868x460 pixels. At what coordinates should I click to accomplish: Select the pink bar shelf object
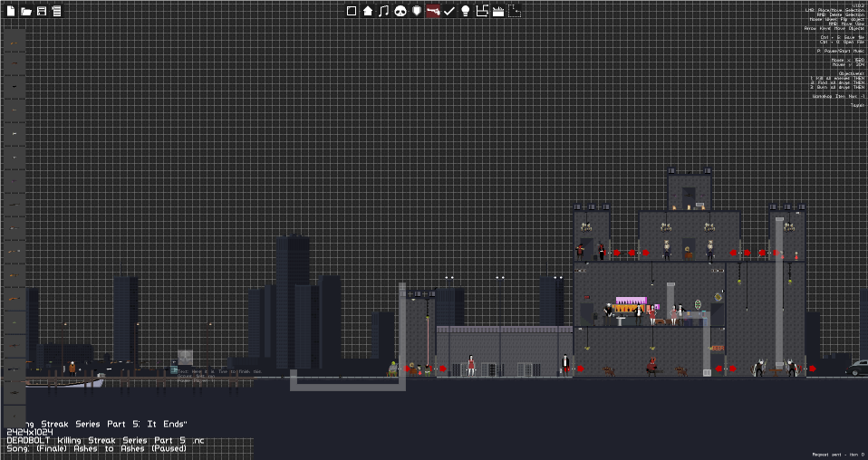pos(632,301)
